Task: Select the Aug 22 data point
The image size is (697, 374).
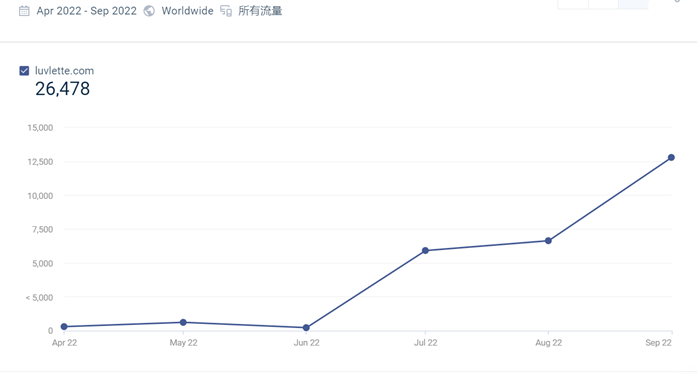Action: pos(549,241)
